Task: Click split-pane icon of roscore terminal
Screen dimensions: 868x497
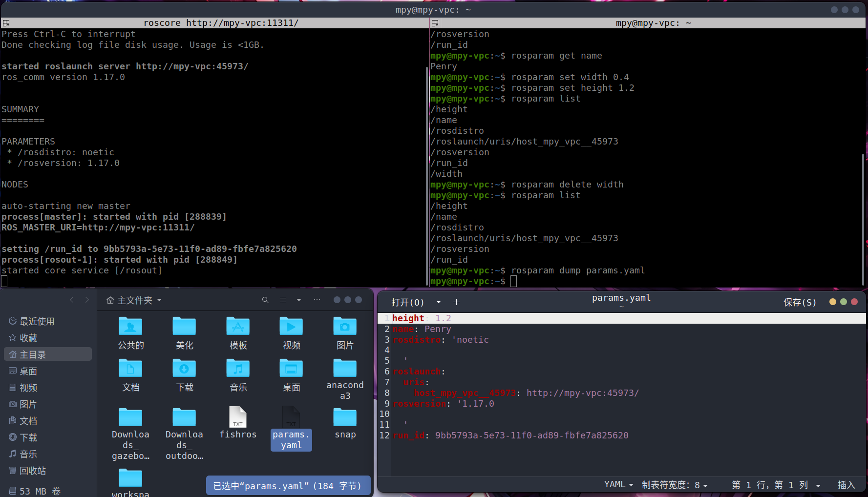Action: (6, 23)
